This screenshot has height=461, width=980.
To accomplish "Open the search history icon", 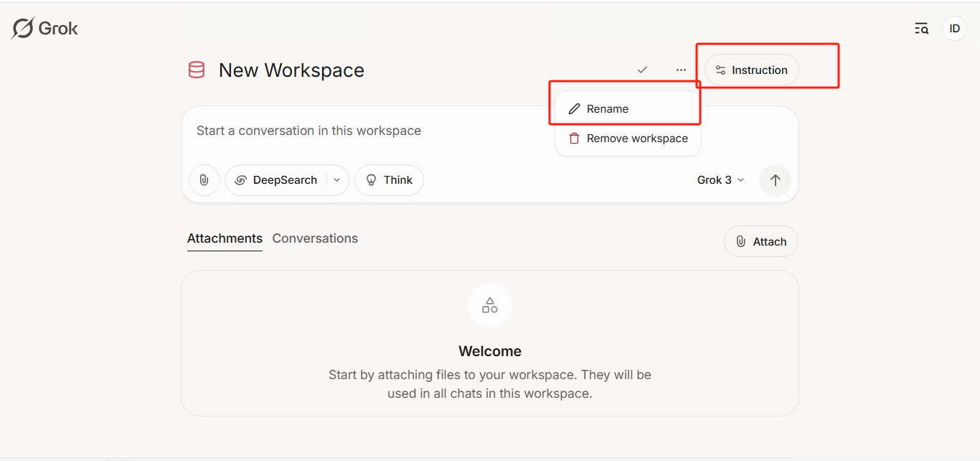I will pos(922,29).
